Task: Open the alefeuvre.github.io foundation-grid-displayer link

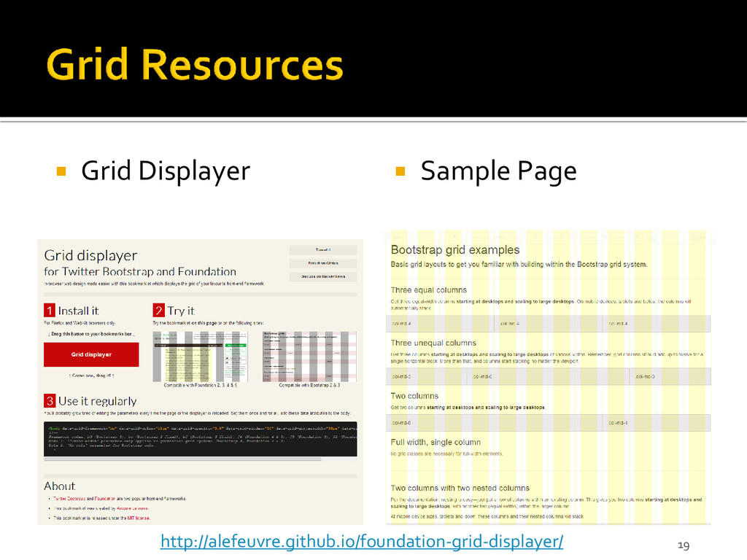Action: [x=362, y=542]
